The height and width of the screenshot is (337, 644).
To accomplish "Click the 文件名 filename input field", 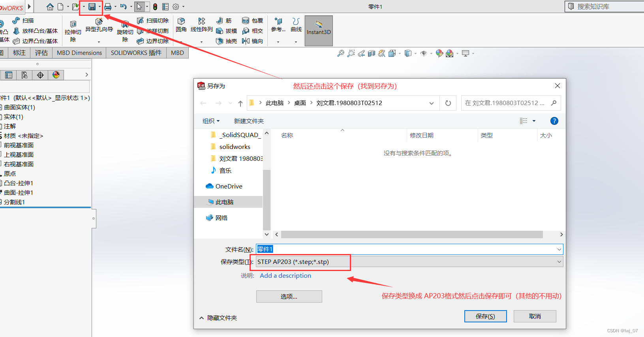I will point(409,249).
